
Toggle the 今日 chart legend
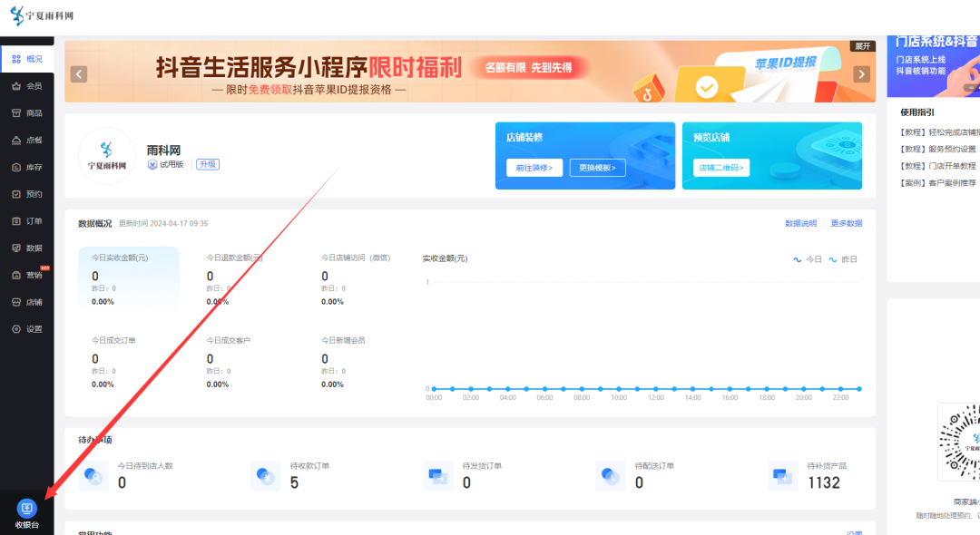pyautogui.click(x=808, y=259)
